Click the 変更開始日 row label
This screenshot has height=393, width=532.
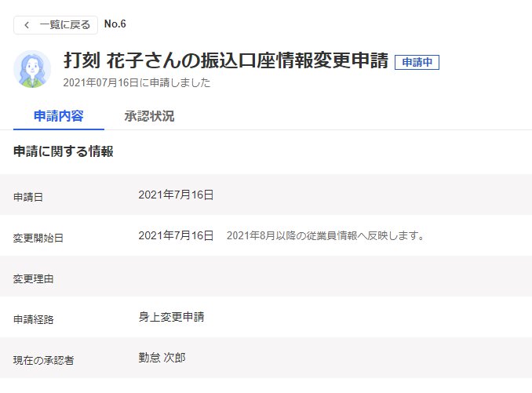click(38, 238)
